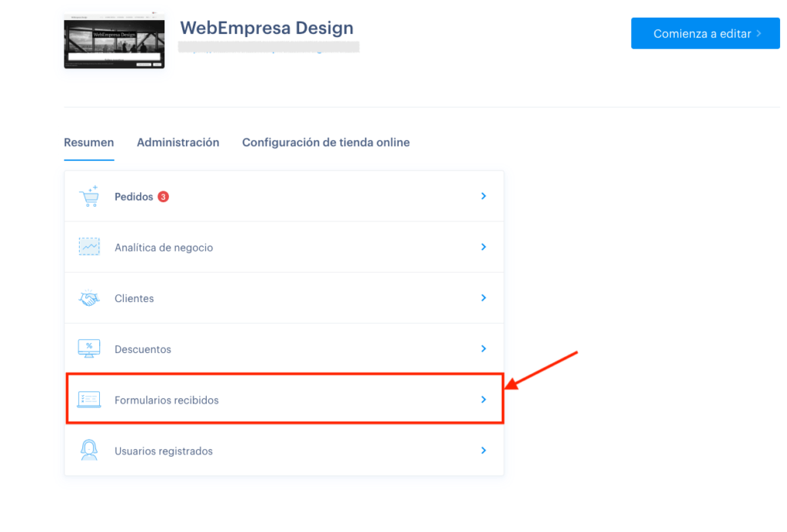Viewport: 787px width, 532px height.
Task: Open the Descuentos label
Action: pyautogui.click(x=142, y=349)
